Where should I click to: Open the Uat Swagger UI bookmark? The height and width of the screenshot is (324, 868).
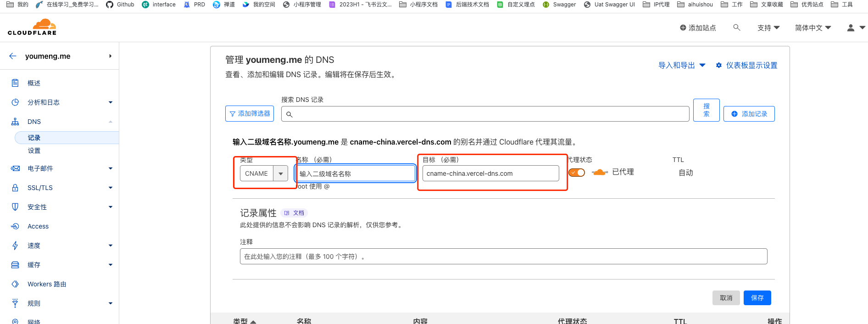pyautogui.click(x=609, y=5)
